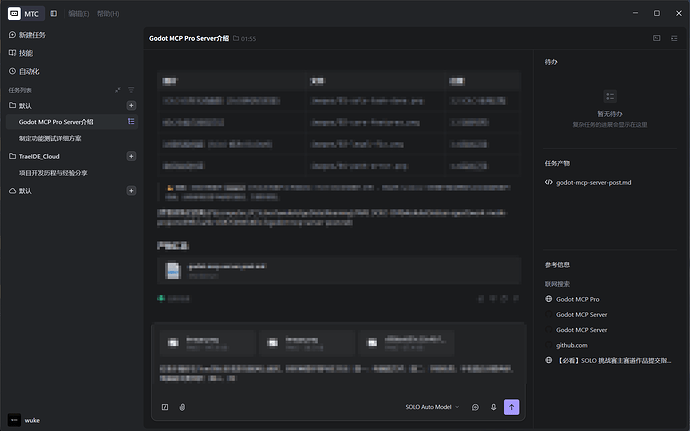Add a task with plus beside first 默认 folder

pos(131,106)
